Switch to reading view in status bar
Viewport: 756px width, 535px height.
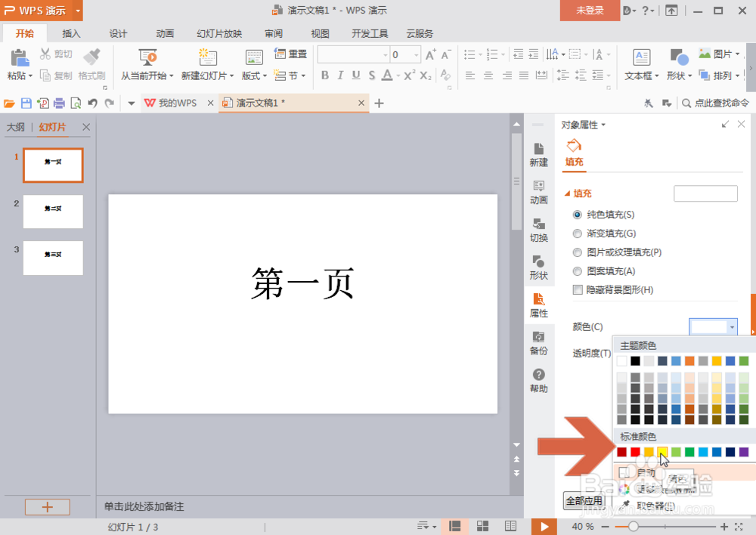tap(510, 527)
